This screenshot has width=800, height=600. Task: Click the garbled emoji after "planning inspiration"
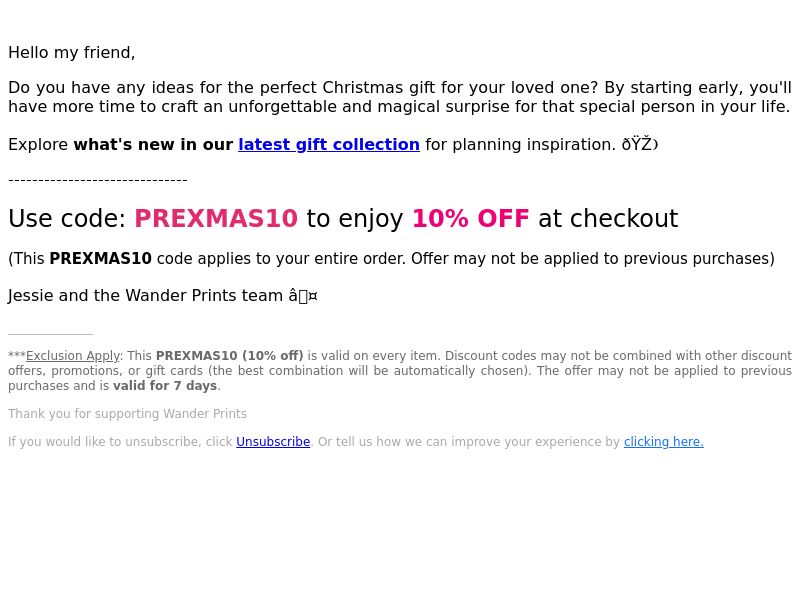pyautogui.click(x=640, y=145)
